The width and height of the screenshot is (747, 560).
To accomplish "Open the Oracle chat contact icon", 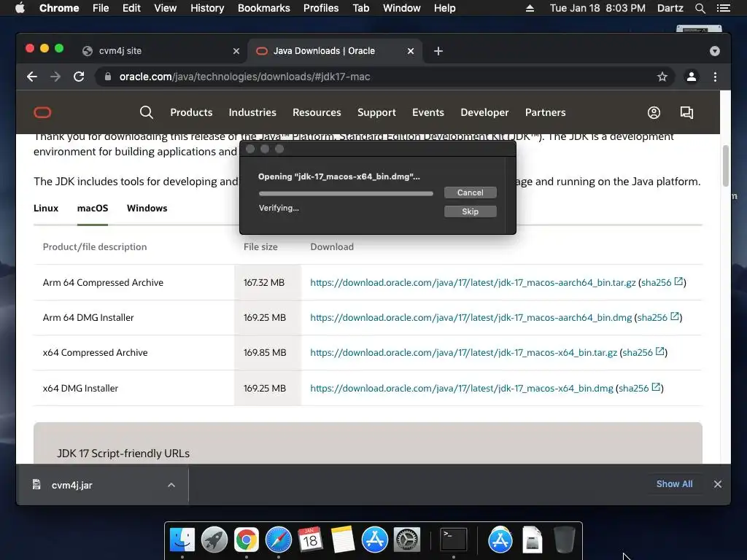I will click(686, 112).
